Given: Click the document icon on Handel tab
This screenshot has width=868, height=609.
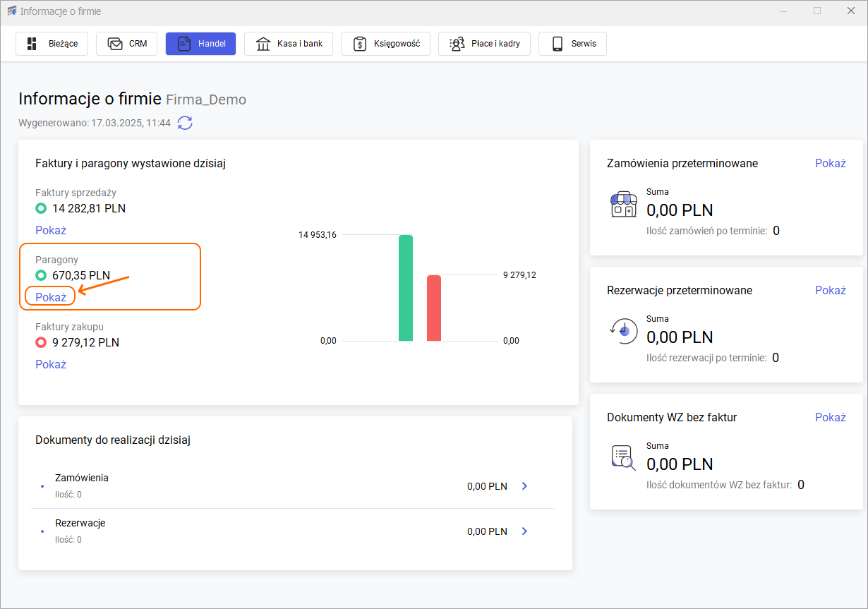Looking at the screenshot, I should (x=184, y=44).
